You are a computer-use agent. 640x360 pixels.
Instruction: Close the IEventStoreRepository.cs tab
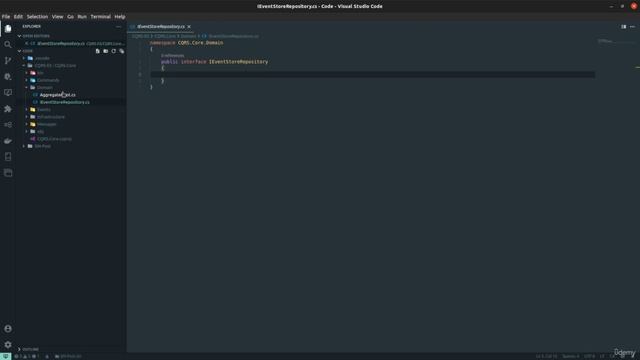pyautogui.click(x=189, y=27)
